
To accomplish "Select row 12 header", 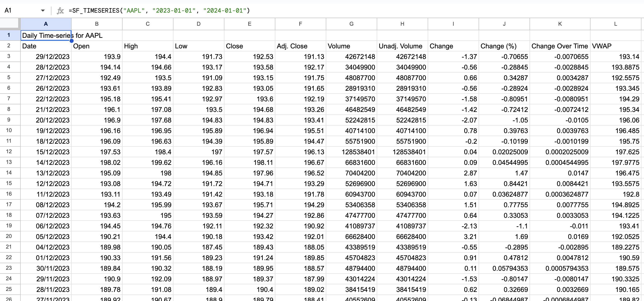I will (10, 152).
